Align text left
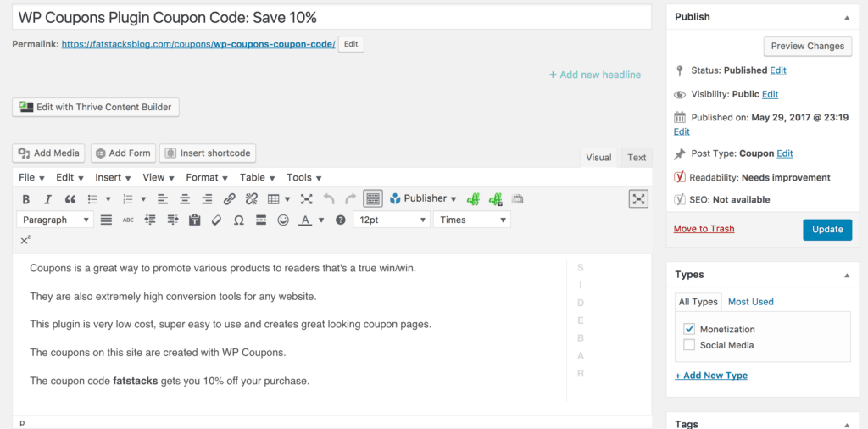 point(162,199)
